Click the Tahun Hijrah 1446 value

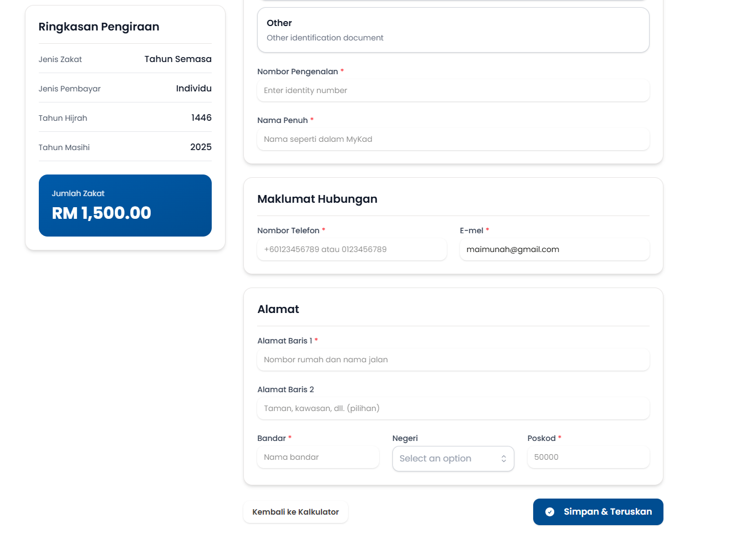click(201, 118)
